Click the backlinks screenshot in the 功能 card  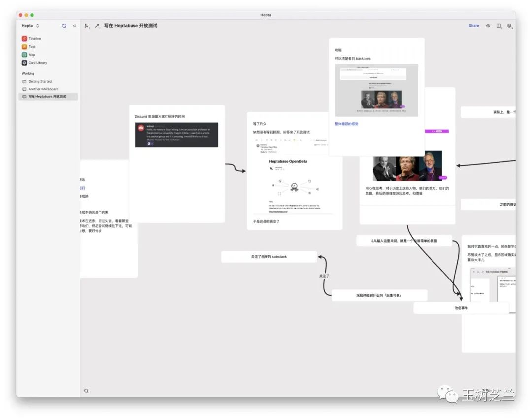(377, 90)
